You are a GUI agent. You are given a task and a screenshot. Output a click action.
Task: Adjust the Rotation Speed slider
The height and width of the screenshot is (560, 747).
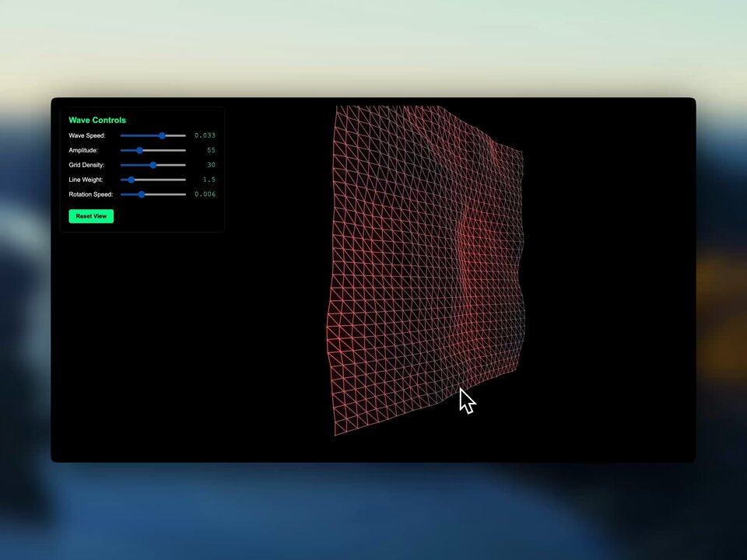153,194
